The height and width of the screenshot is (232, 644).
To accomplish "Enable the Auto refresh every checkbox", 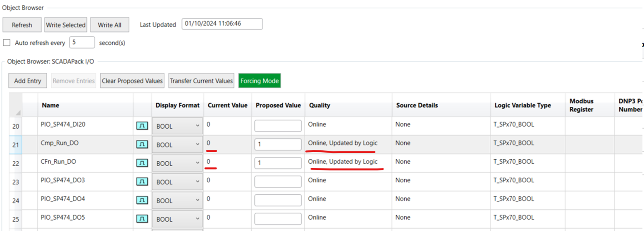I will click(x=7, y=43).
